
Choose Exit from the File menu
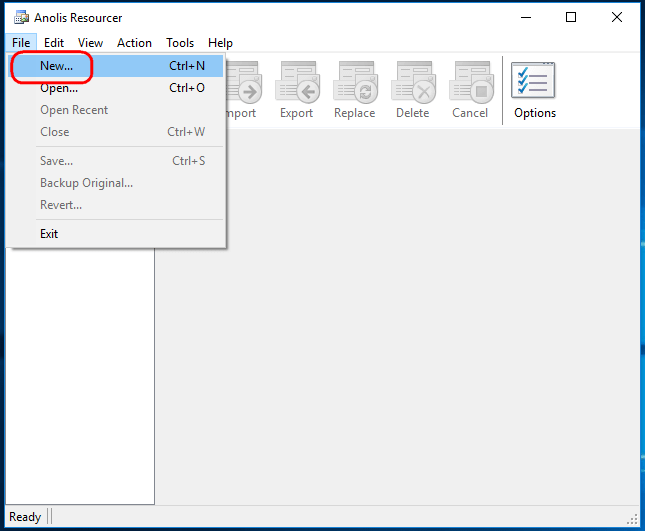116,234
